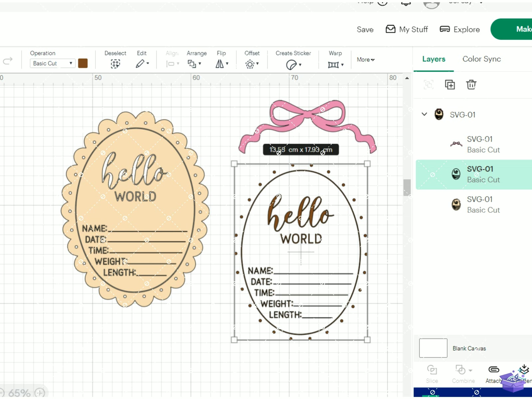The image size is (532, 399).
Task: Open the Operation Basic Cut dropdown
Action: (x=53, y=63)
